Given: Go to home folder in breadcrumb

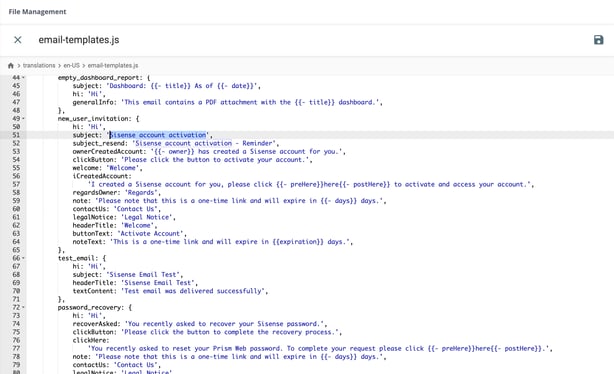Looking at the screenshot, I should tap(11, 65).
